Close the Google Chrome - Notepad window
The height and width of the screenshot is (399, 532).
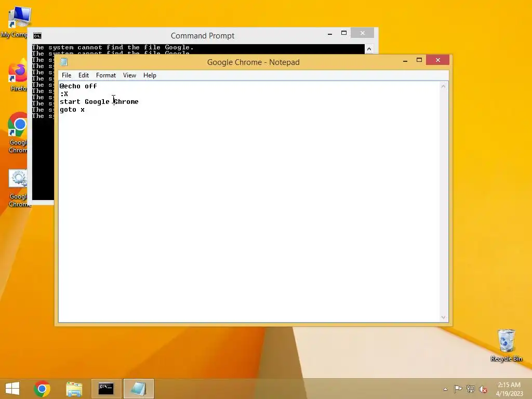(437, 60)
